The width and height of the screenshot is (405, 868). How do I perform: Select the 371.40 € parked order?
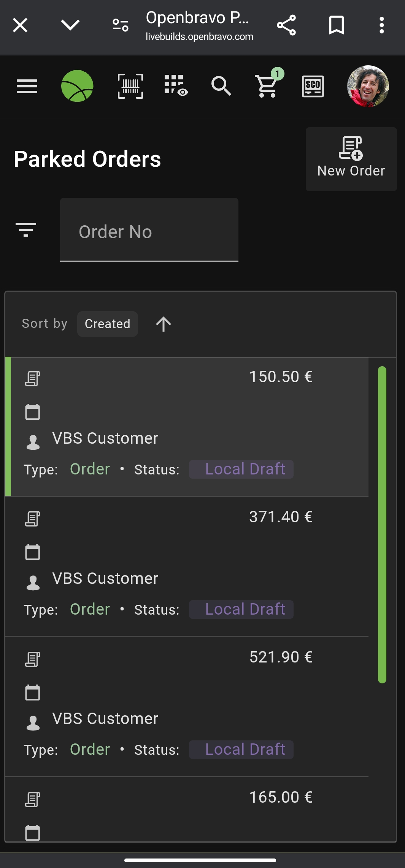click(x=187, y=566)
